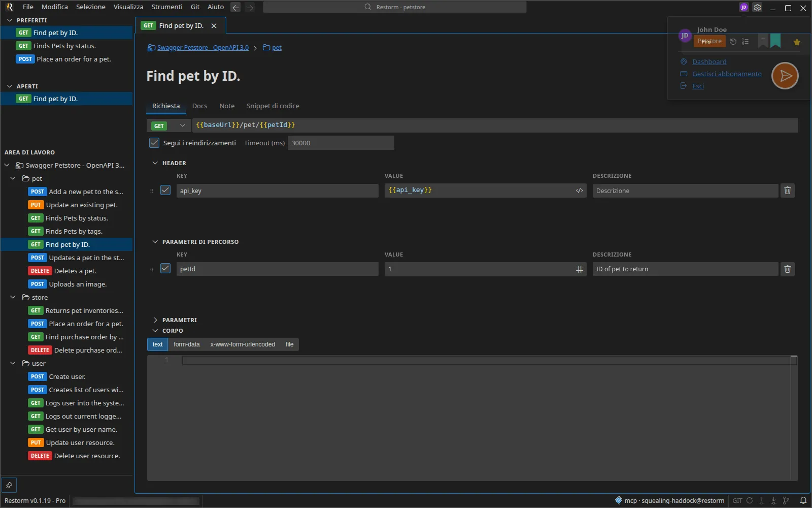812x508 pixels.
Task: Collapse the PARAMETRI DI PERCORSO section
Action: pyautogui.click(x=155, y=242)
